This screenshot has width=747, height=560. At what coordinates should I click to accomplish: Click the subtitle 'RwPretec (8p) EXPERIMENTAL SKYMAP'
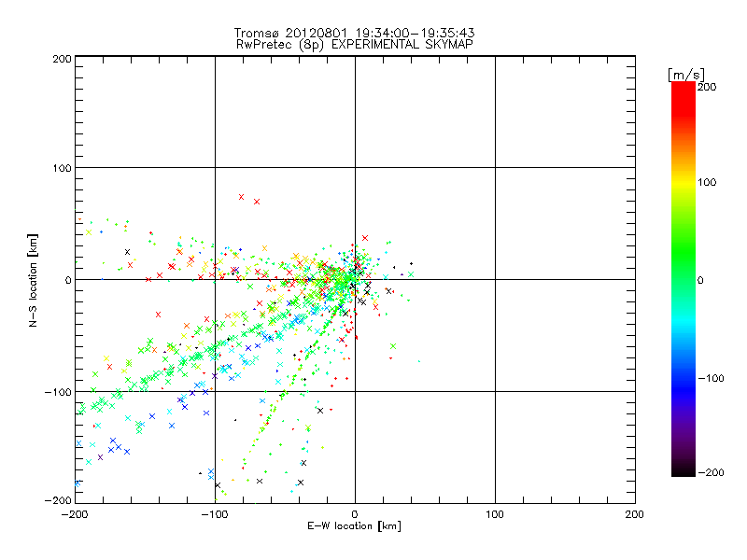355,45
